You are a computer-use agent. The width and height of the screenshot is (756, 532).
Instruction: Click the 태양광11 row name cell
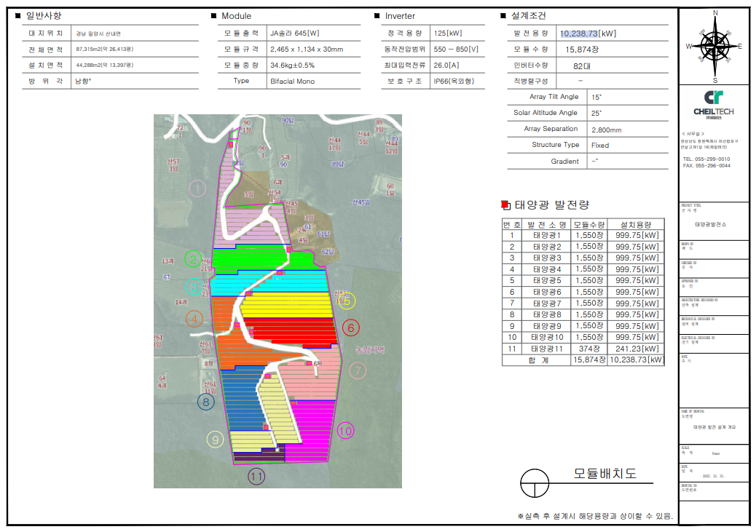547,349
